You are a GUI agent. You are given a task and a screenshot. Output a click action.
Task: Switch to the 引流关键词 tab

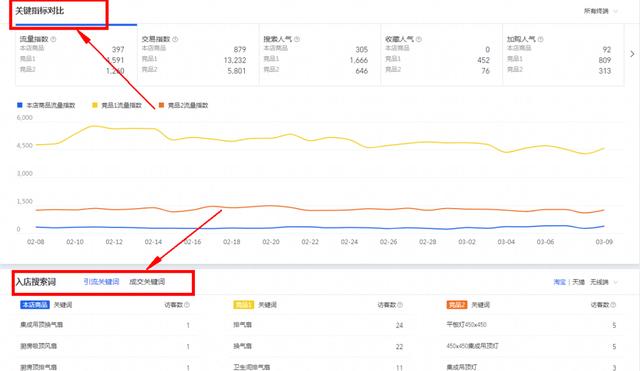[101, 282]
